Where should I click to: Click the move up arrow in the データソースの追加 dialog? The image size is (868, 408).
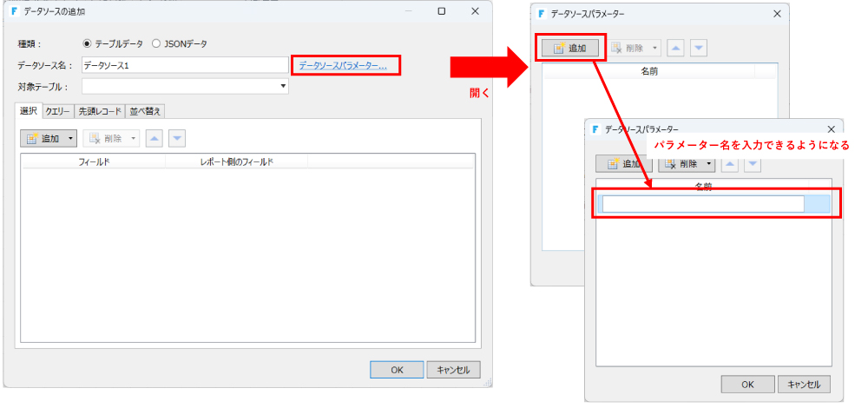click(x=154, y=139)
